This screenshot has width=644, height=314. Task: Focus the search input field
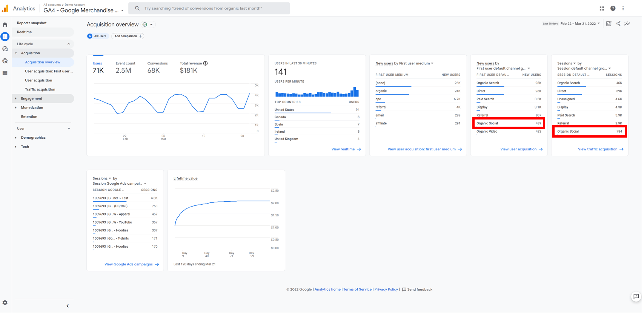click(209, 8)
